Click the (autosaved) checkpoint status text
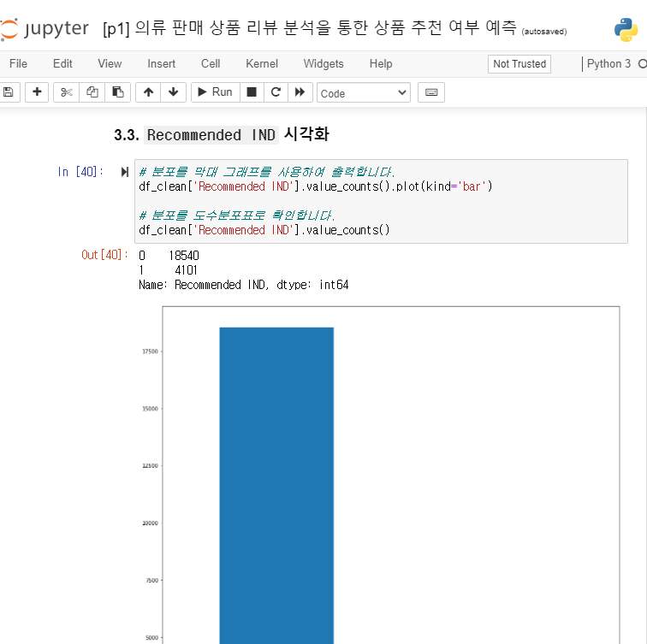This screenshot has width=647, height=644. [x=543, y=32]
